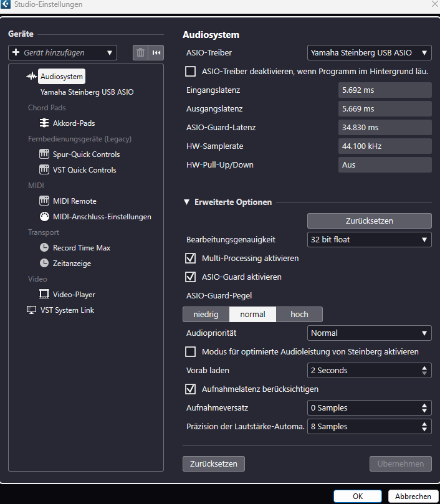Toggle Multi-Processing aktivieren checkbox
The image size is (440, 504).
[x=191, y=258]
